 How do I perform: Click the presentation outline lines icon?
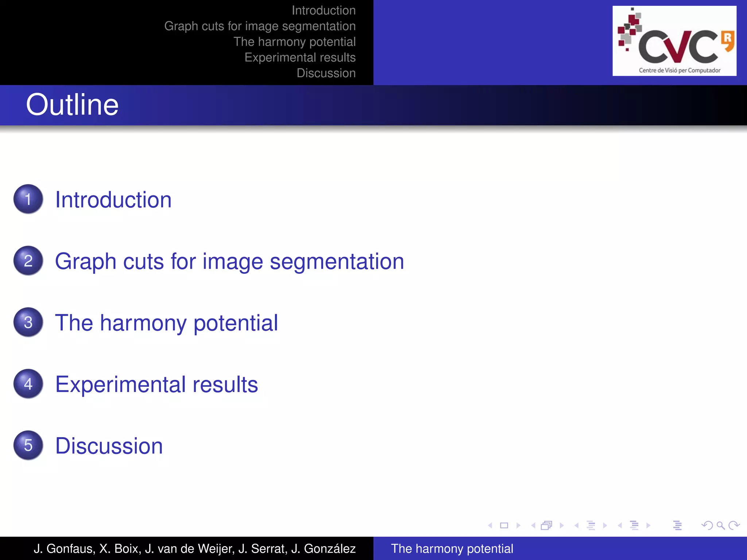[x=677, y=525]
